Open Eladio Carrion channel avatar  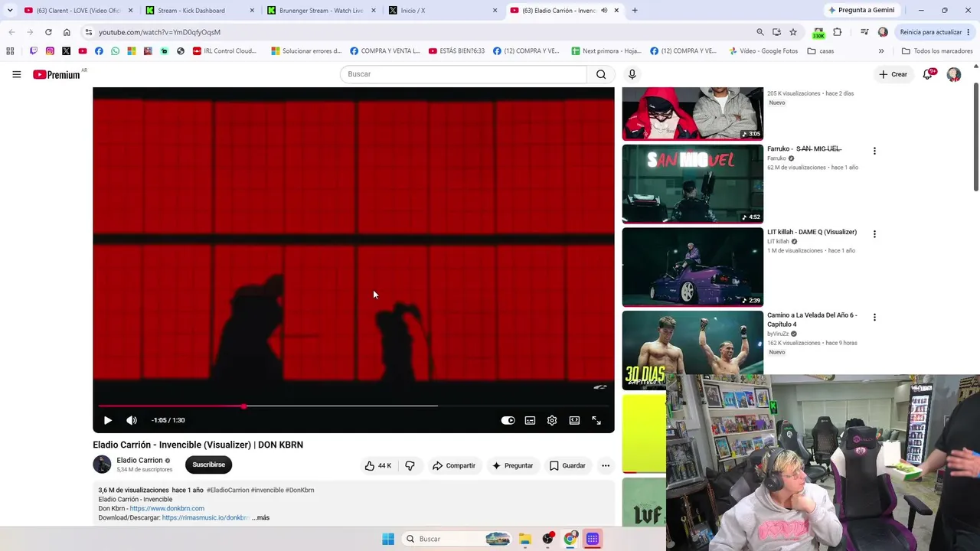[102, 465]
